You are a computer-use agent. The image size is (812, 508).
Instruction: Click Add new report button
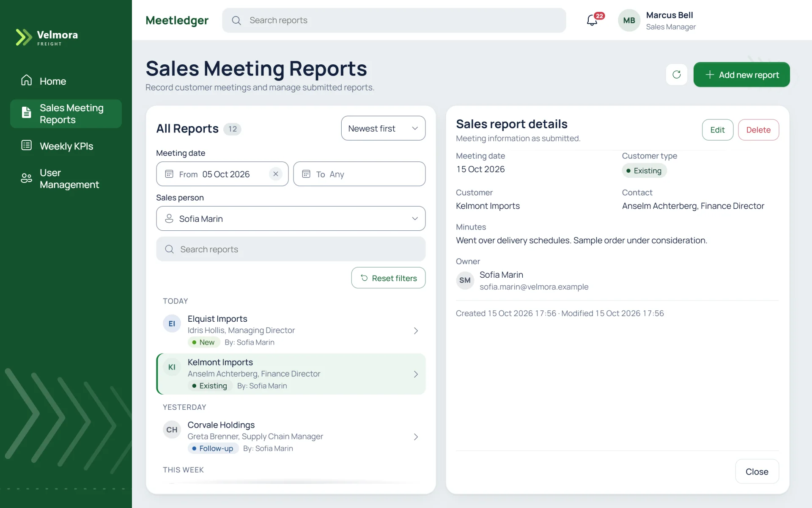click(741, 75)
